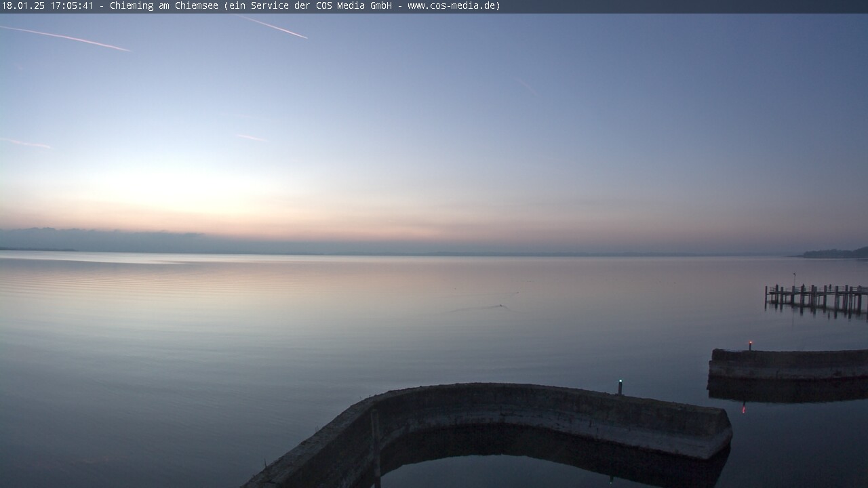
Task: Click the far breakwater wall on the right
Action: click(787, 363)
